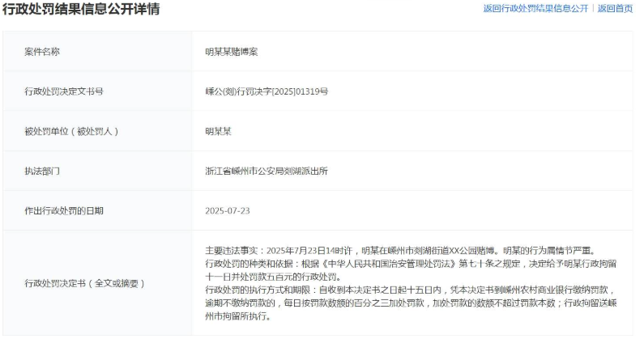The width and height of the screenshot is (644, 343).
Task: Select the 行政处罚决定文书号 label
Action: pyautogui.click(x=64, y=91)
